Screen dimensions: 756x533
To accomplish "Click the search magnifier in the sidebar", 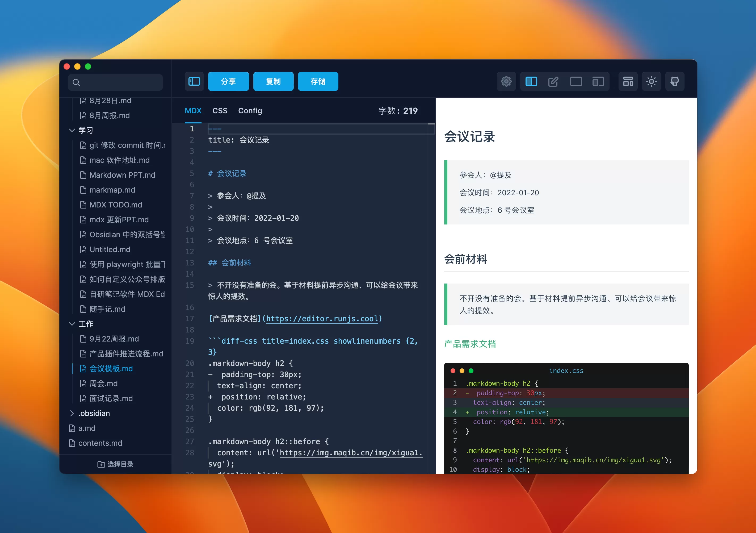I will pyautogui.click(x=76, y=82).
